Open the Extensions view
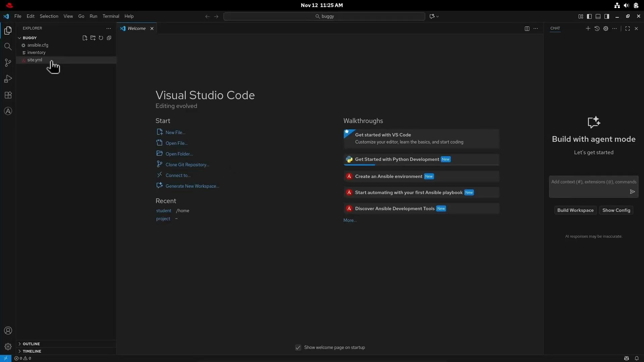Screen dimensions: 644x362 click(8, 95)
